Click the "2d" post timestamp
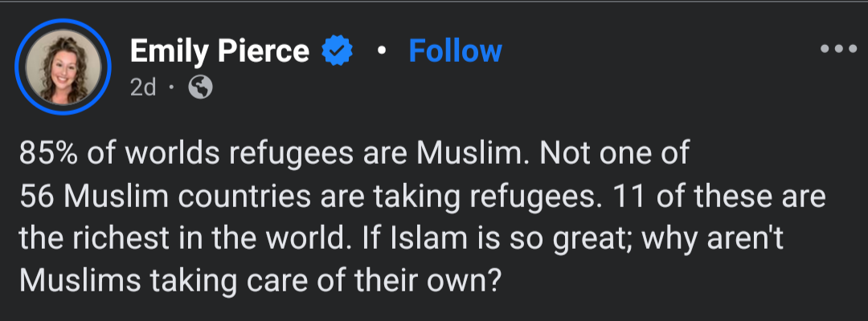868x321 pixels. click(142, 88)
